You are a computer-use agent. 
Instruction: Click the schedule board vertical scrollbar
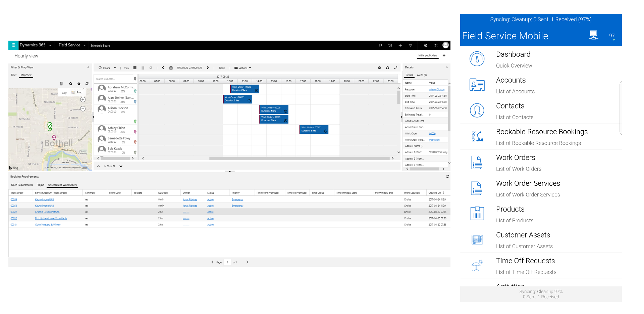[x=398, y=97]
